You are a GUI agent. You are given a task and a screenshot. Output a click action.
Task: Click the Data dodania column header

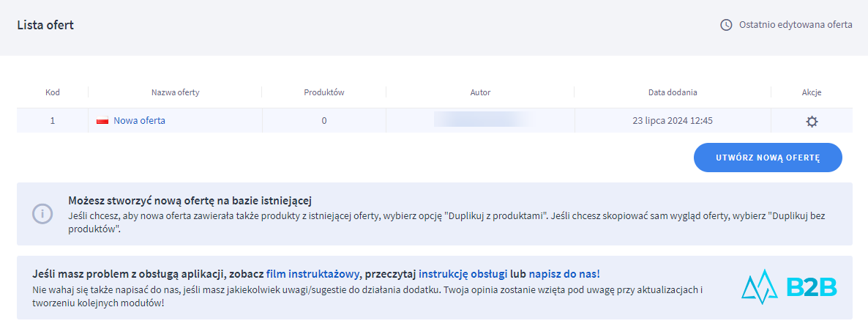[x=672, y=92]
